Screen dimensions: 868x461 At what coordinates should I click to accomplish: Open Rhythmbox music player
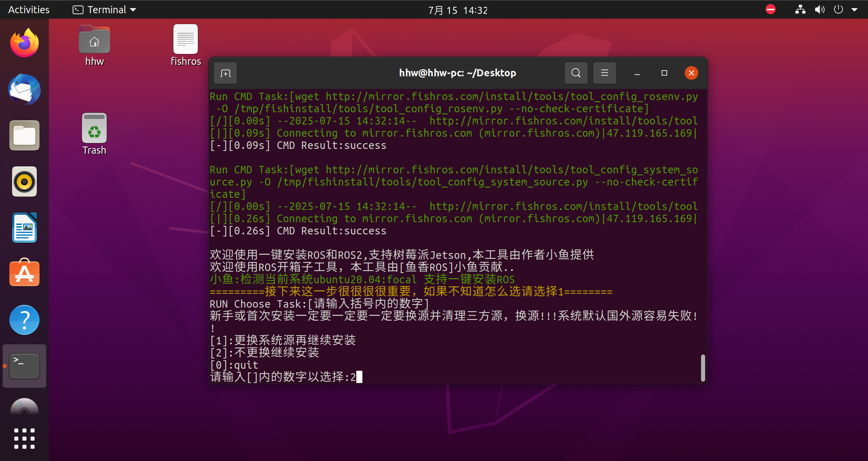tap(24, 181)
